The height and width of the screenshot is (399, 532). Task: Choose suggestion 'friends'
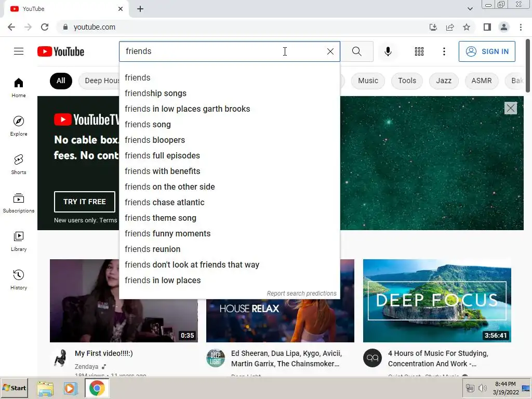[x=229, y=78]
